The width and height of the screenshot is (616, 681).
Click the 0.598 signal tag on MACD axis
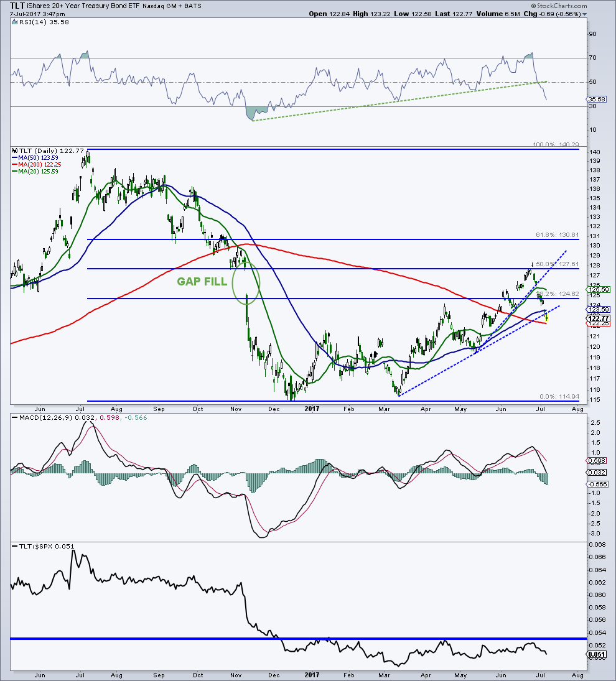pyautogui.click(x=595, y=461)
